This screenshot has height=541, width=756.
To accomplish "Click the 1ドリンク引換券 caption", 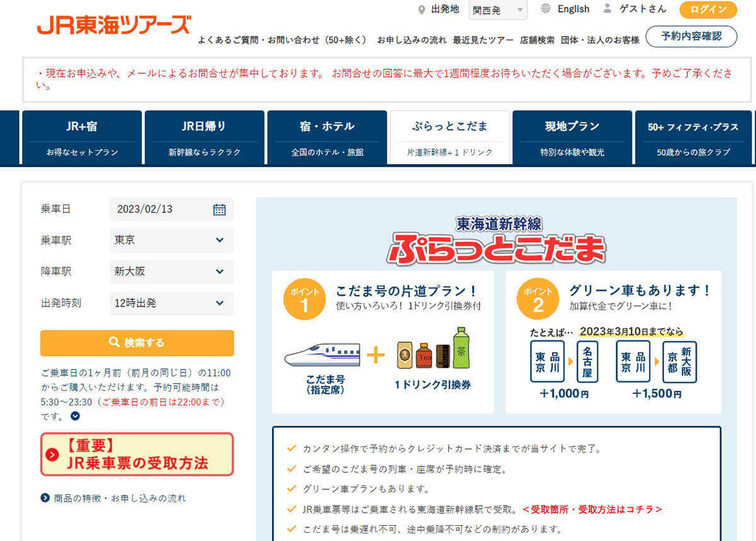I will (432, 384).
